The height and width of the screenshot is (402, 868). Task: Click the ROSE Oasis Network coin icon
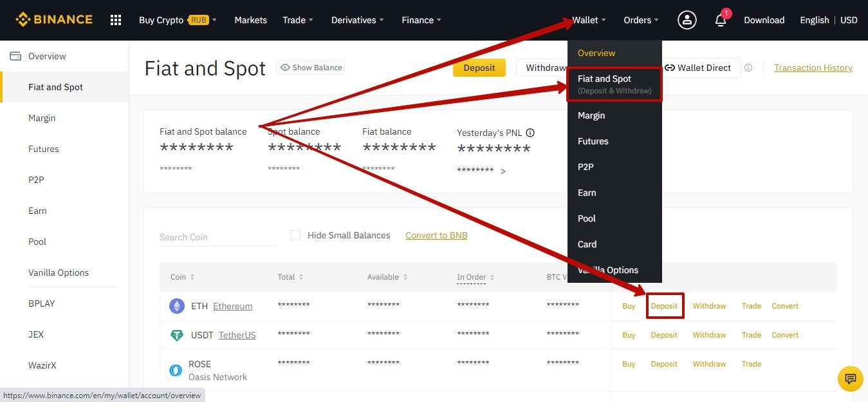point(176,370)
